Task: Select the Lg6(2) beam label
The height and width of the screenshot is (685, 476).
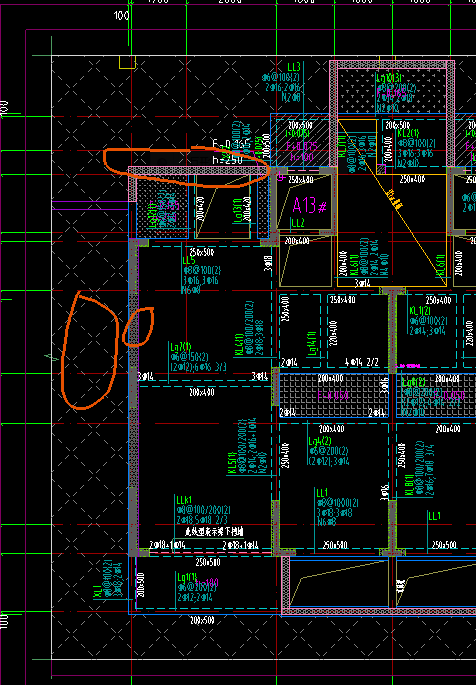Action: pyautogui.click(x=413, y=383)
